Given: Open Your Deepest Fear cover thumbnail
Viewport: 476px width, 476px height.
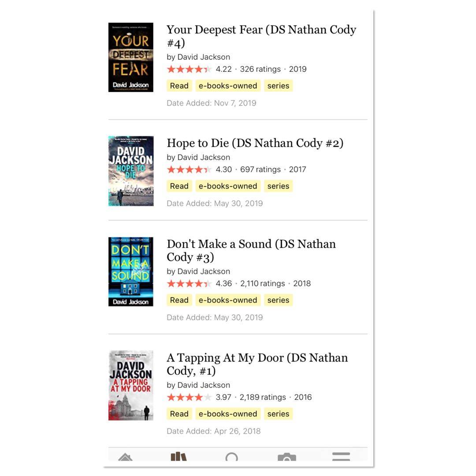Looking at the screenshot, I should (131, 57).
